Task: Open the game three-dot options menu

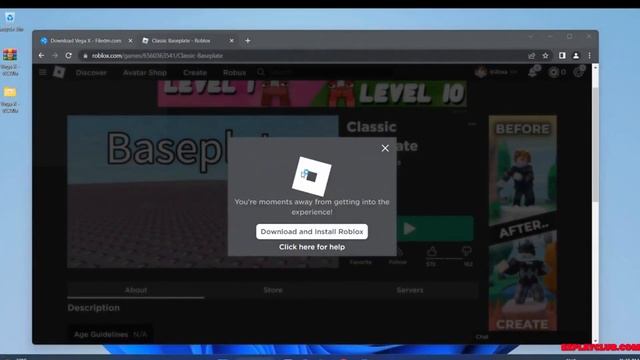Action: click(x=472, y=124)
